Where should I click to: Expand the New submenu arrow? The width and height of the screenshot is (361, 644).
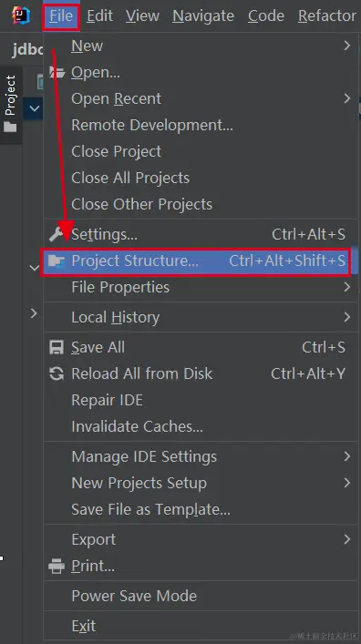[347, 46]
